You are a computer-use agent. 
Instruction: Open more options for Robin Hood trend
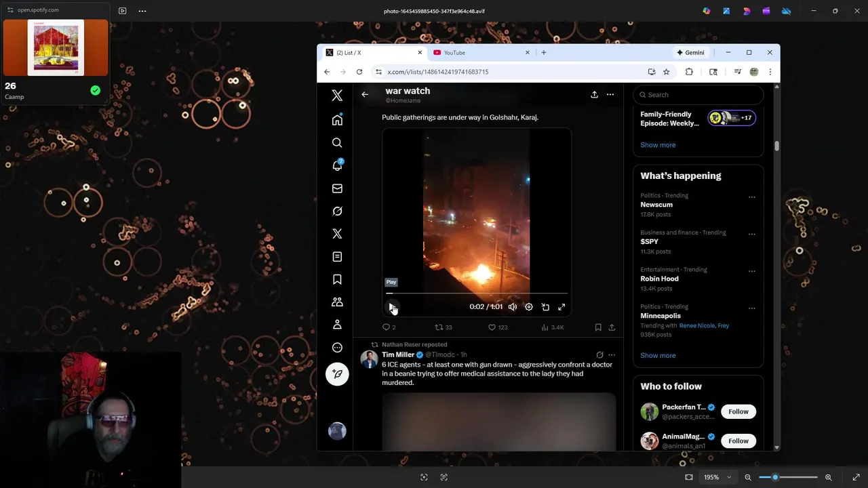click(x=751, y=271)
